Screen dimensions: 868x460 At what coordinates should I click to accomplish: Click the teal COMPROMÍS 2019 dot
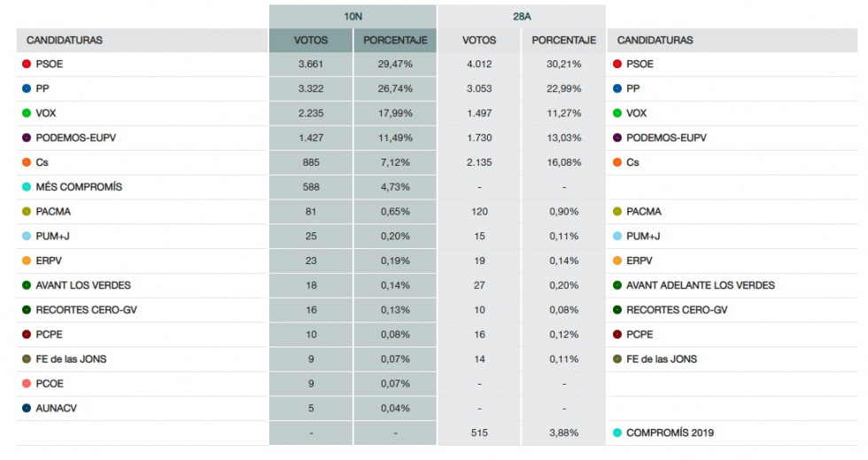(616, 433)
